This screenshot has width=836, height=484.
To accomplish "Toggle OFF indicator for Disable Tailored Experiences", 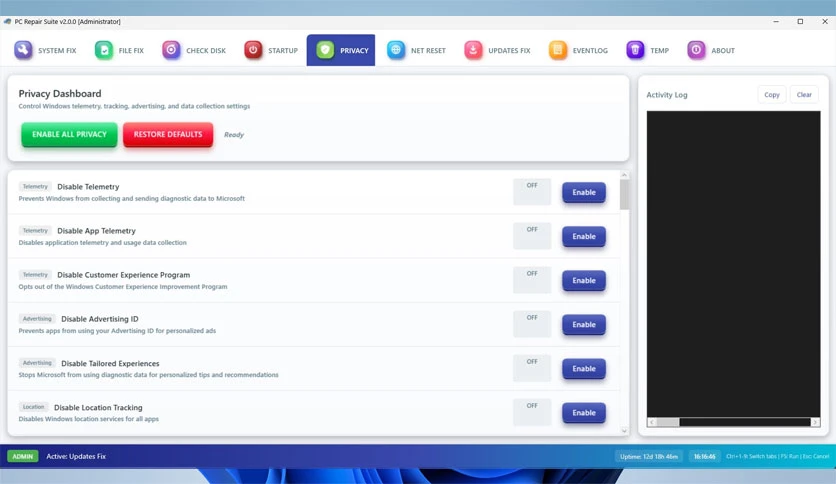I will coord(532,368).
